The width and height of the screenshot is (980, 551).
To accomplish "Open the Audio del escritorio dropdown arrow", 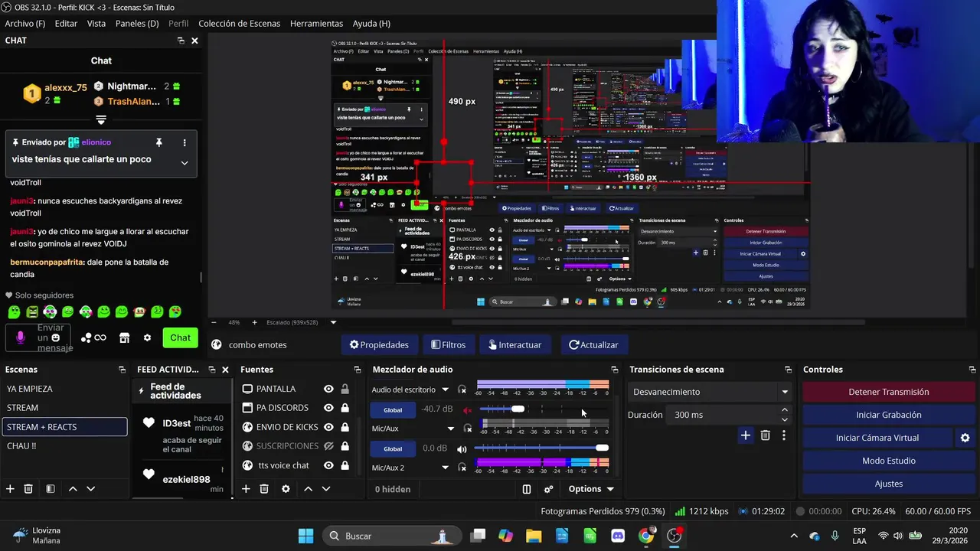I will click(445, 390).
